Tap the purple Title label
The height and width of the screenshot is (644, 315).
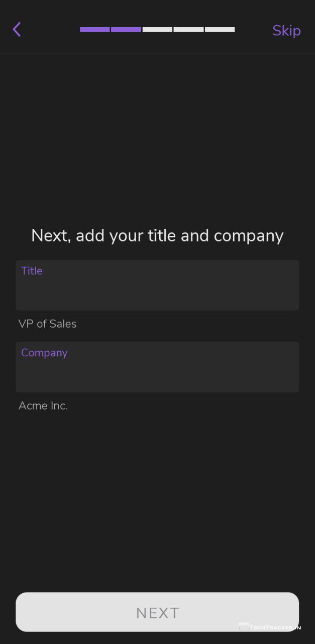point(32,271)
